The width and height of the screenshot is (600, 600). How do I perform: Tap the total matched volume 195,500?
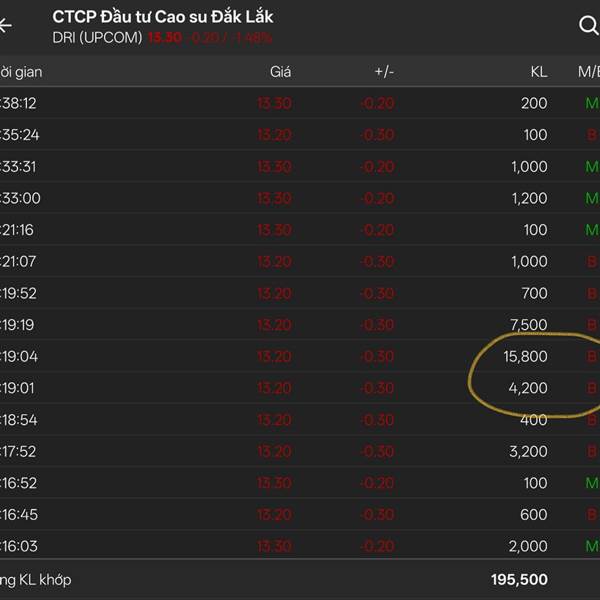(518, 580)
